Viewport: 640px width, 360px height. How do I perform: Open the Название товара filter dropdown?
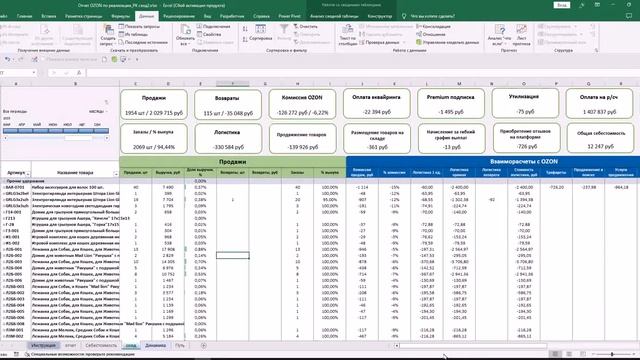pos(116,174)
